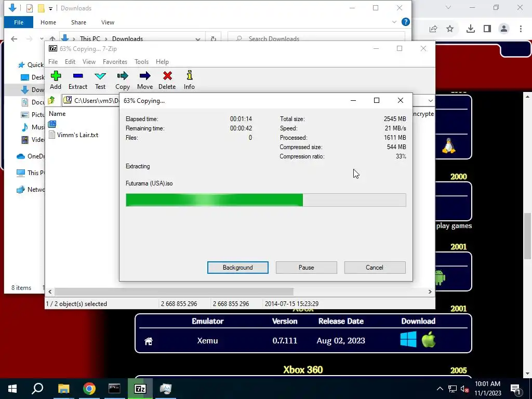532x399 pixels.
Task: Click This PC breadcrumb in File Explorer
Action: [x=90, y=38]
